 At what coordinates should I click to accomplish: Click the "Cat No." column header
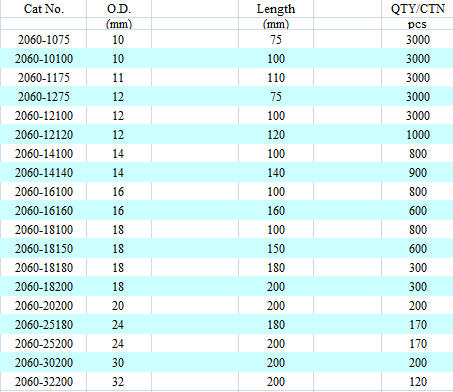[44, 9]
